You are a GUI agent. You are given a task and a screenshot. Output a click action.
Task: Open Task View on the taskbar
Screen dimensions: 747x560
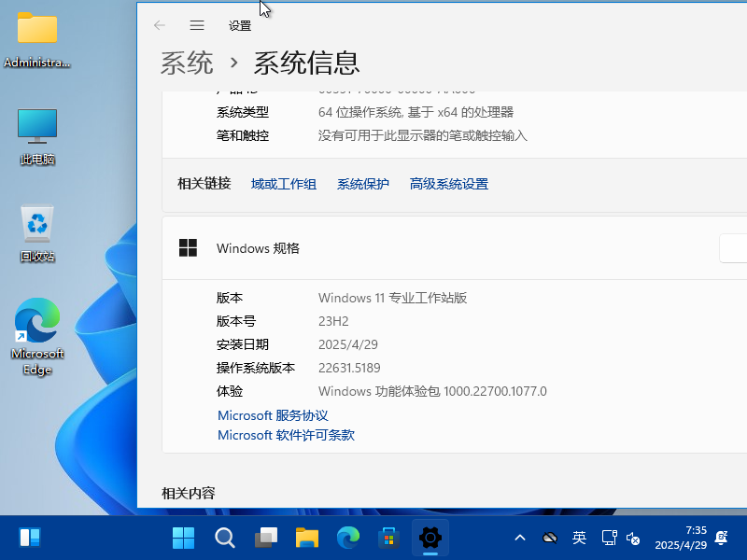266,538
